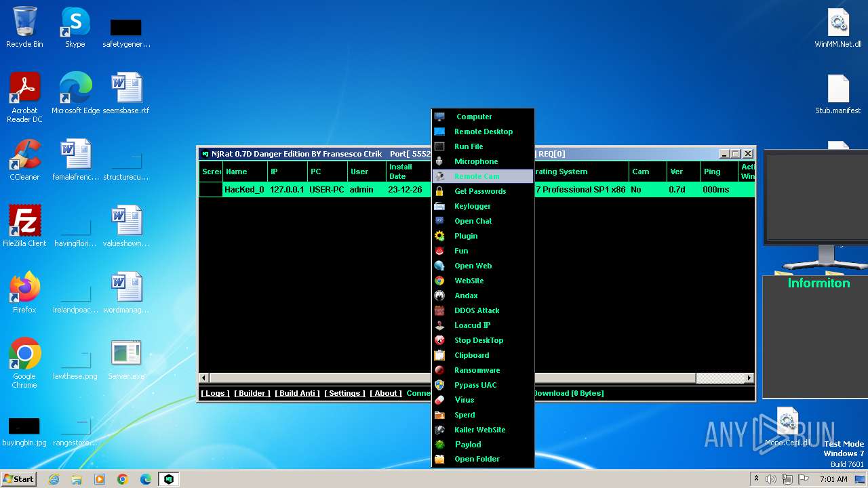
Task: Open the Logs link in NjRat
Action: pyautogui.click(x=216, y=393)
